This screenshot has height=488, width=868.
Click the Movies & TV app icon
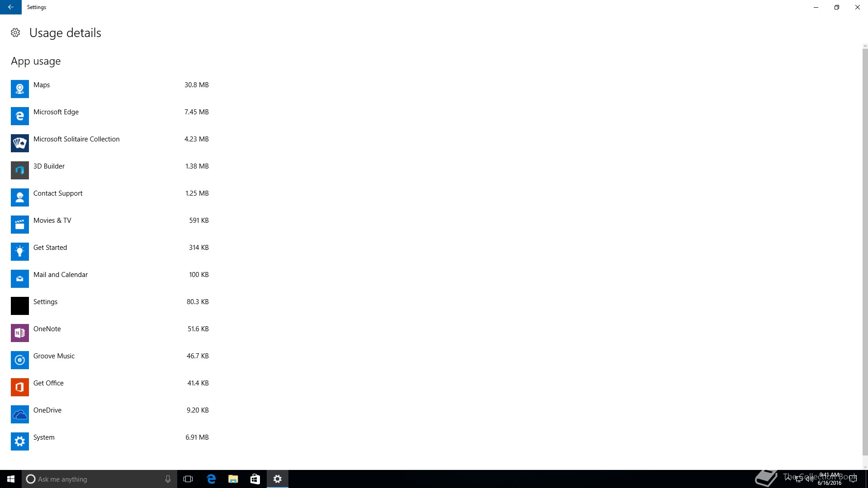click(20, 225)
